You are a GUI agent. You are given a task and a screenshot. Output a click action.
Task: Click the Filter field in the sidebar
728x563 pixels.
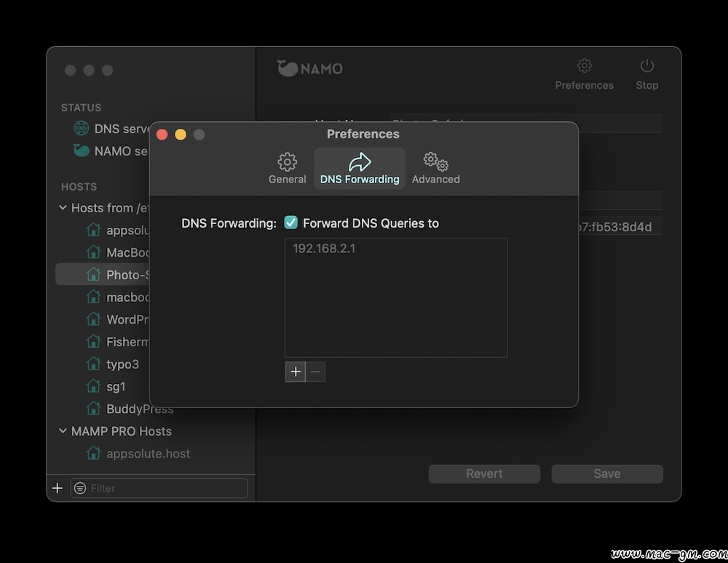pyautogui.click(x=159, y=488)
